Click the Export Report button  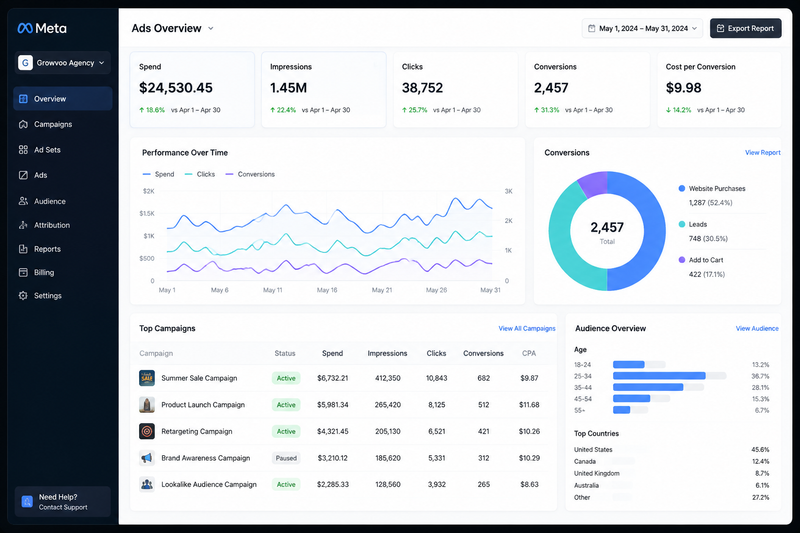(745, 29)
